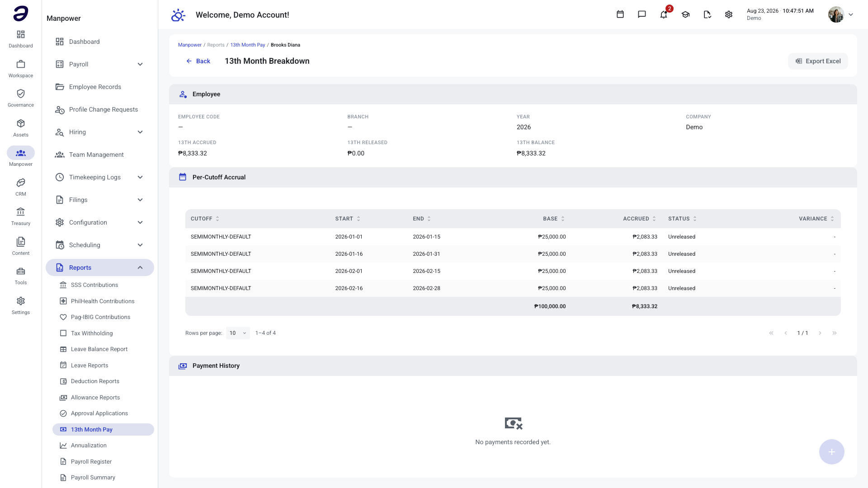Viewport: 868px width, 488px height.
Task: Go to last page of table
Action: 835,333
